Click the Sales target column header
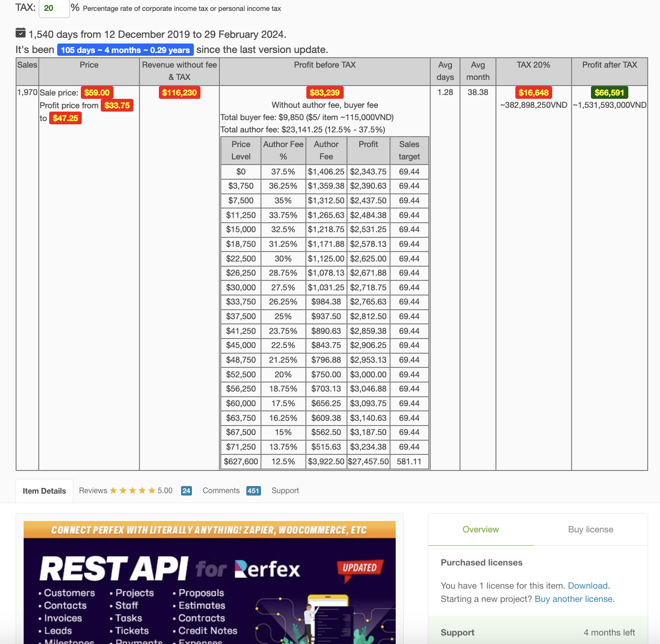Viewport: 660px width, 644px height. coord(409,150)
